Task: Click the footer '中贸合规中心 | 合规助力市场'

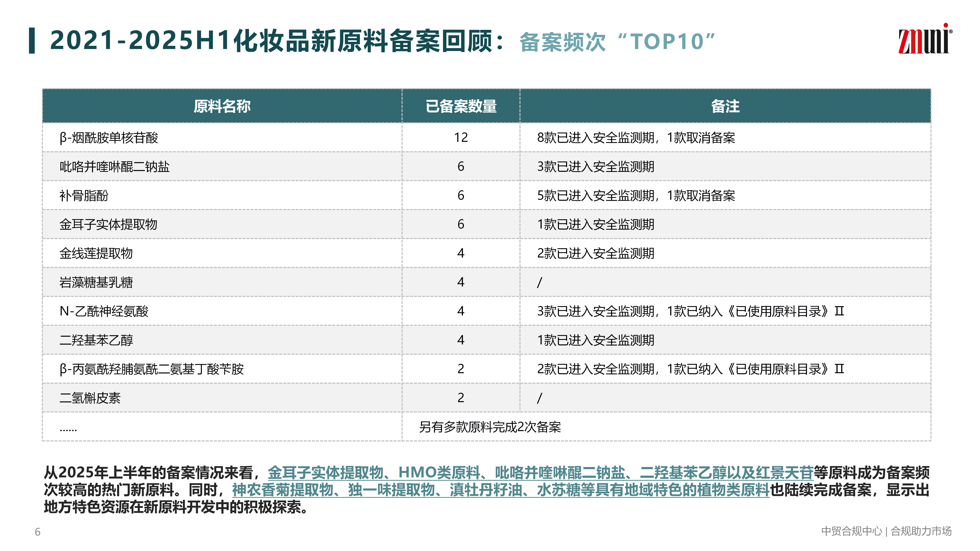Action: pyautogui.click(x=886, y=531)
